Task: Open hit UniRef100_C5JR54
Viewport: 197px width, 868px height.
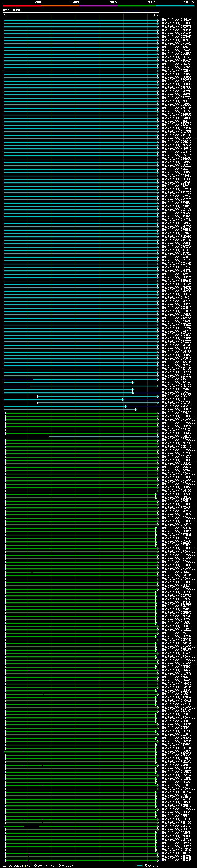Action: click(x=177, y=833)
